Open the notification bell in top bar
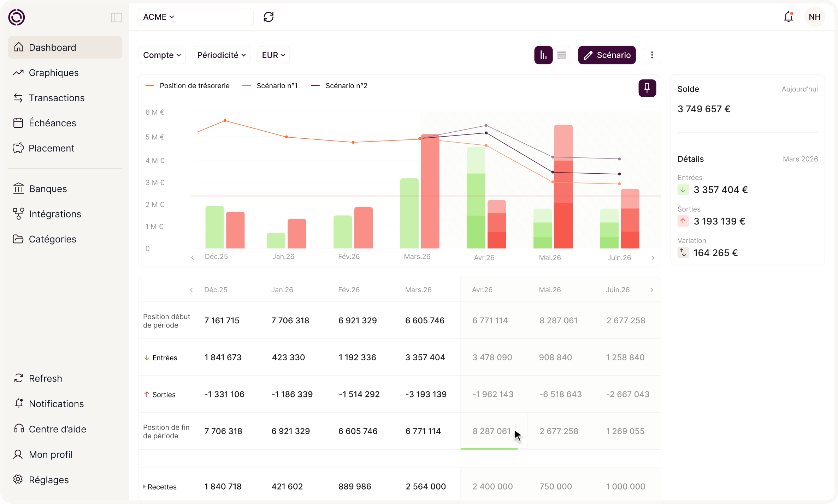Image resolution: width=838 pixels, height=504 pixels. pyautogui.click(x=789, y=17)
